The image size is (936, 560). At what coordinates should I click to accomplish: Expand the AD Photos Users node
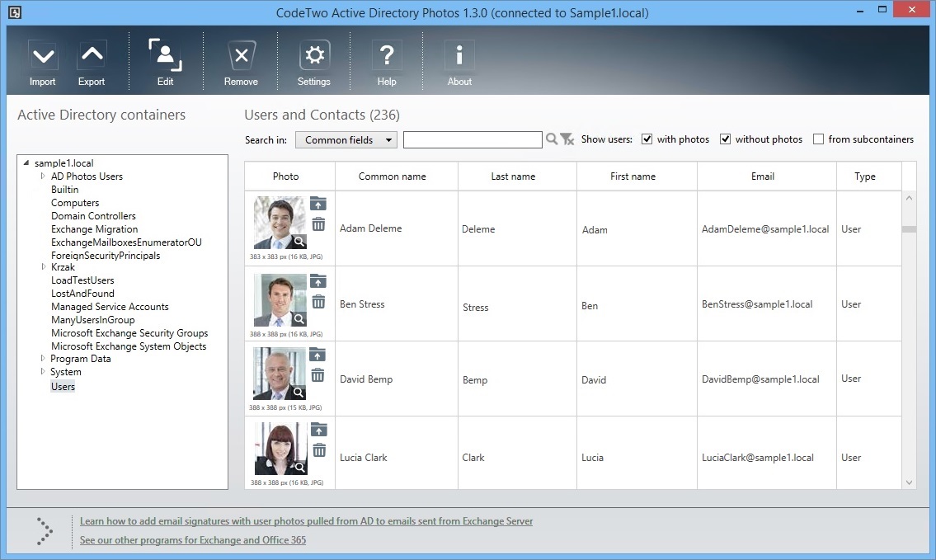point(43,176)
